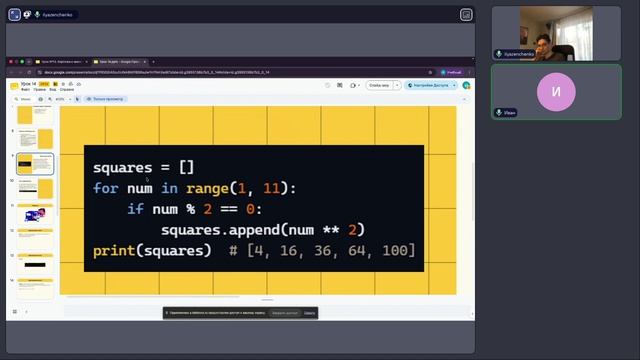Viewport: 640px width, 360px height.
Task: Click the browser back button
Action: [x=11, y=72]
